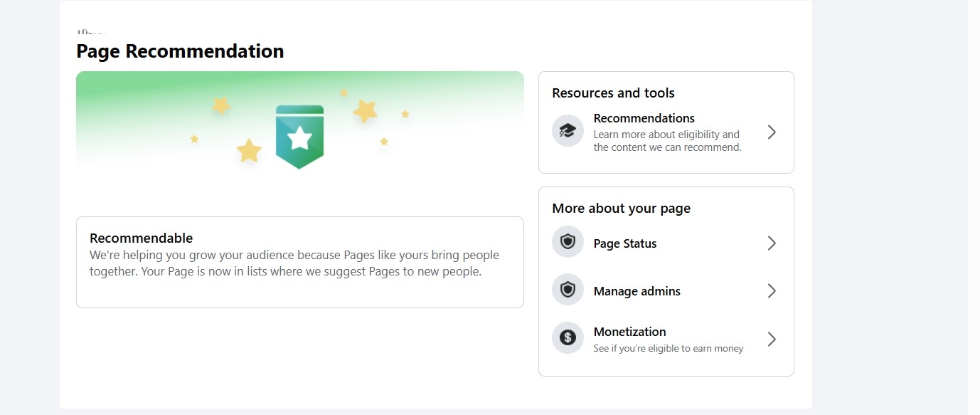Click the green star badge in the banner
Image resolution: width=980 pixels, height=415 pixels.
pos(299,137)
